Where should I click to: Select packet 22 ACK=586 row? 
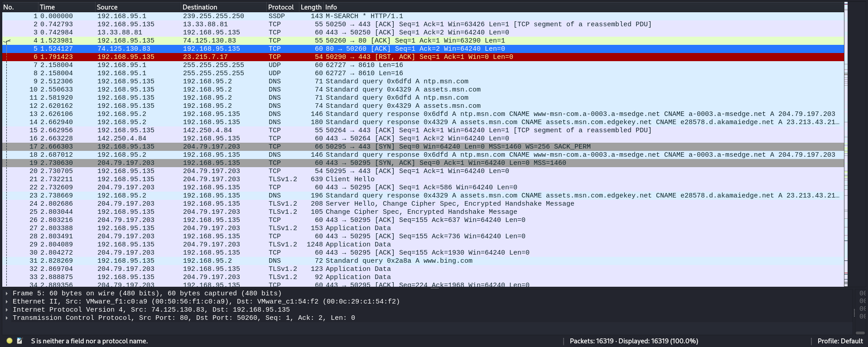(x=423, y=187)
